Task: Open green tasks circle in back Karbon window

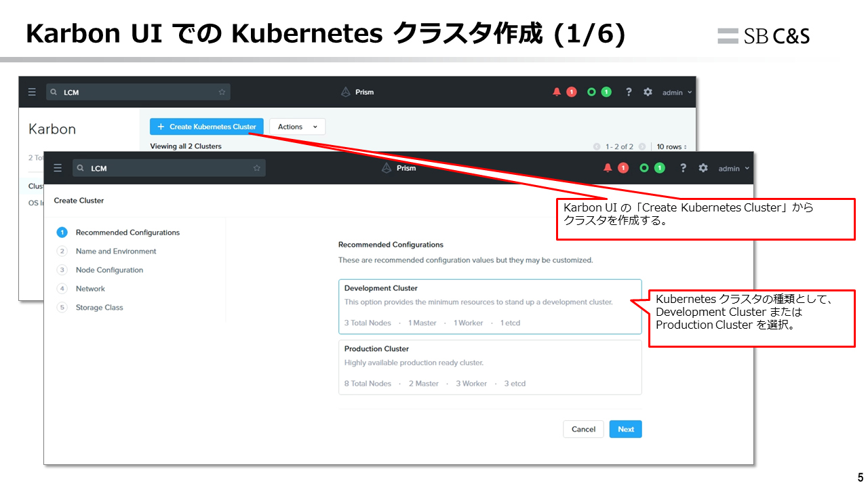Action: (x=591, y=92)
